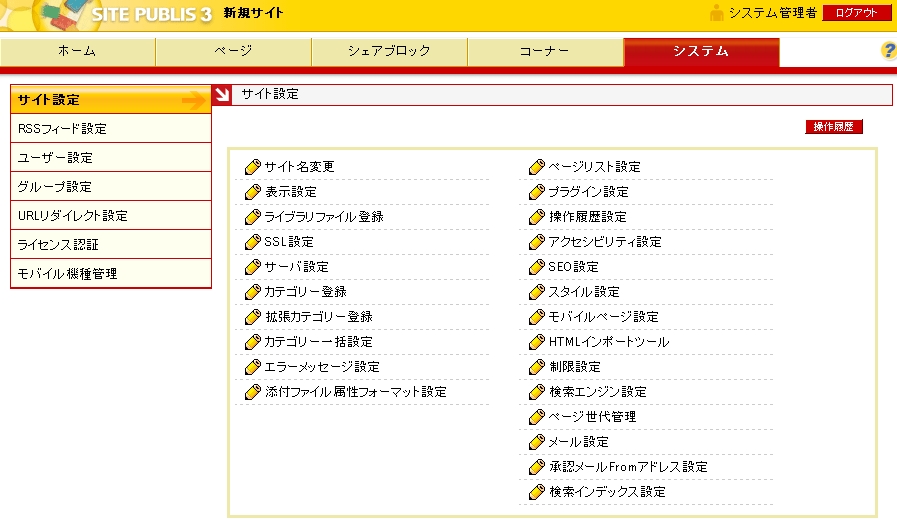
Task: Open the 検索インデックス設定 link
Action: [x=607, y=492]
